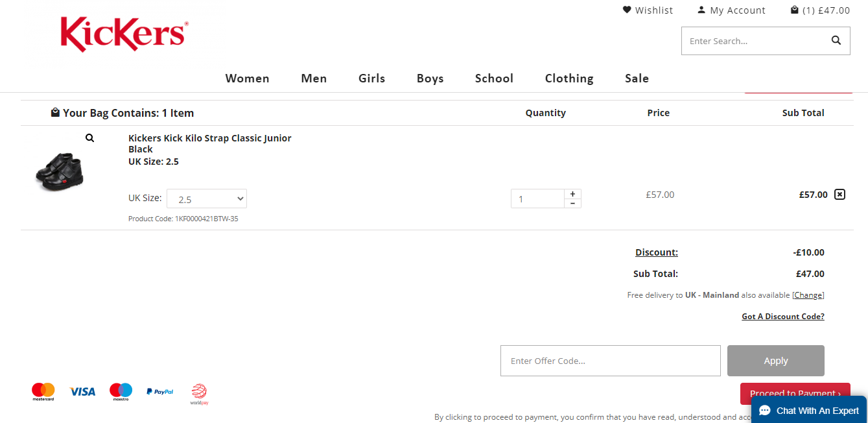Open the School menu
This screenshot has width=868, height=423.
click(x=494, y=79)
